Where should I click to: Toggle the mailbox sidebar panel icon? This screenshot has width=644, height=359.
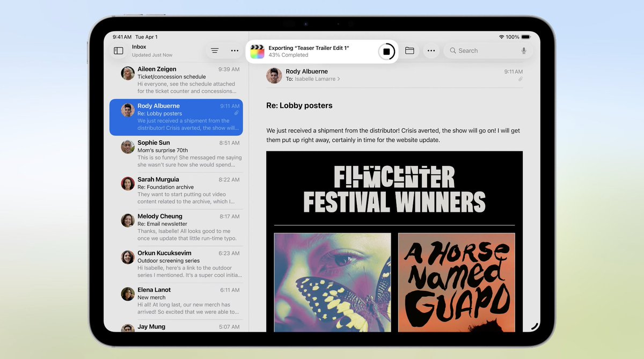[x=119, y=51]
